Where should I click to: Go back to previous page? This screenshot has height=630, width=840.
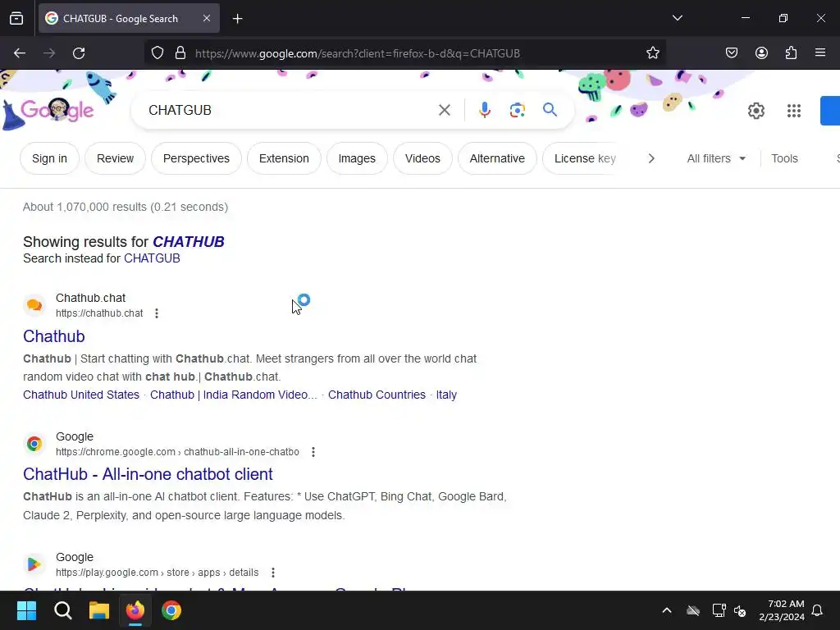(x=20, y=53)
